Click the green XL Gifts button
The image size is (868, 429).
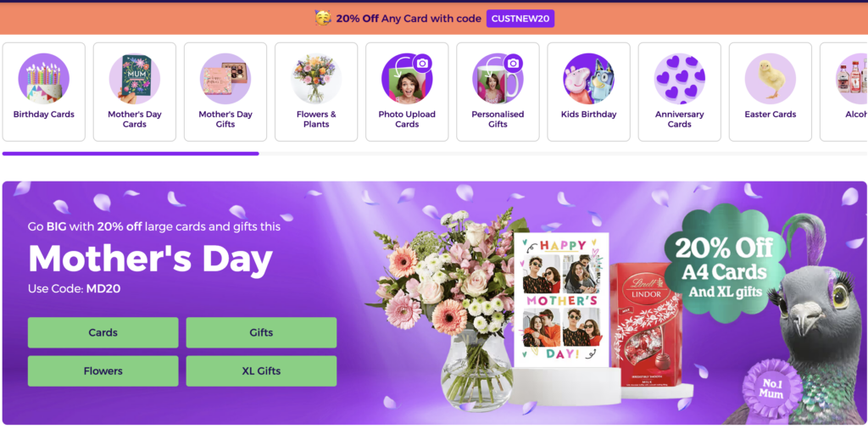coord(261,370)
